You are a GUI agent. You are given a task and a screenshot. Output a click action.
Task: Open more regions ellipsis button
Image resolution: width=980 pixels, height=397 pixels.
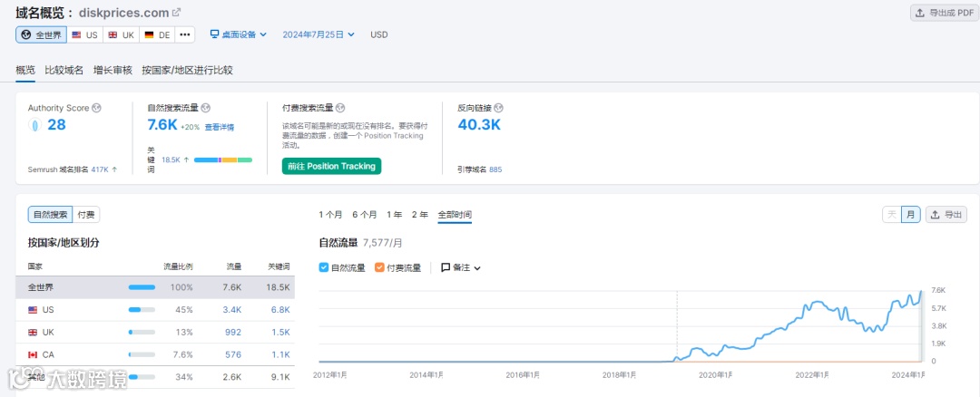tap(184, 35)
